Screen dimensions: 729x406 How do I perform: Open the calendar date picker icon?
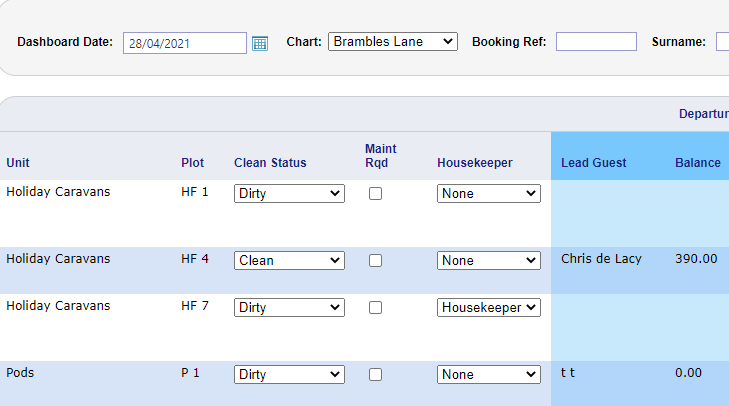click(260, 43)
